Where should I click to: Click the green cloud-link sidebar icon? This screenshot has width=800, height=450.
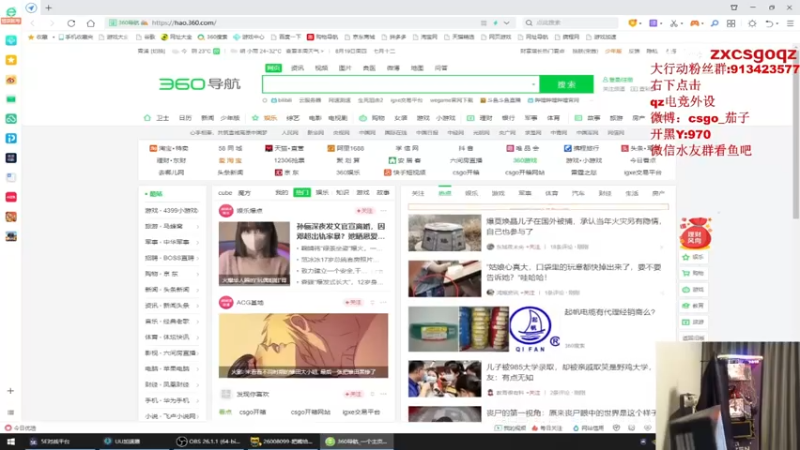pyautogui.click(x=11, y=119)
